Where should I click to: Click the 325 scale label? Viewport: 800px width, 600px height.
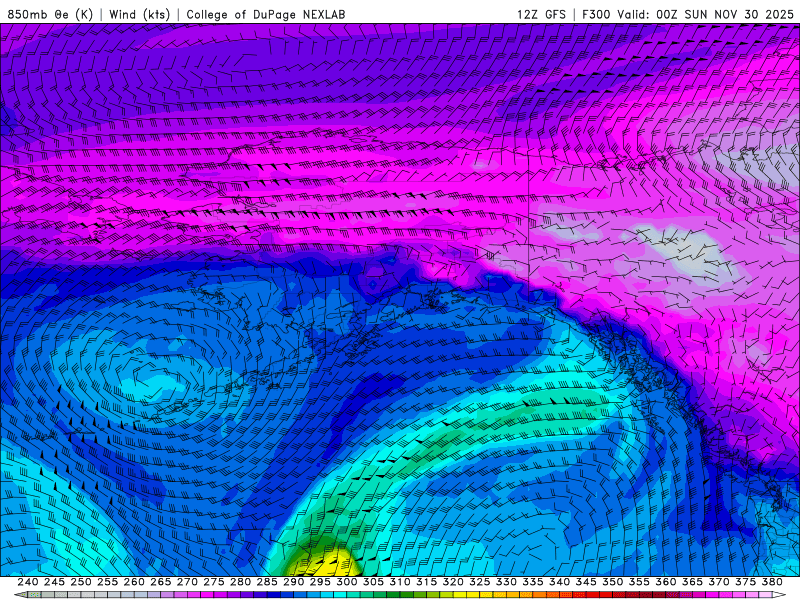[479, 582]
